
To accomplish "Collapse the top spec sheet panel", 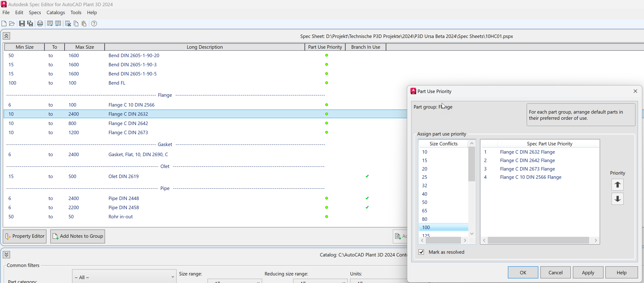I will click(x=6, y=36).
